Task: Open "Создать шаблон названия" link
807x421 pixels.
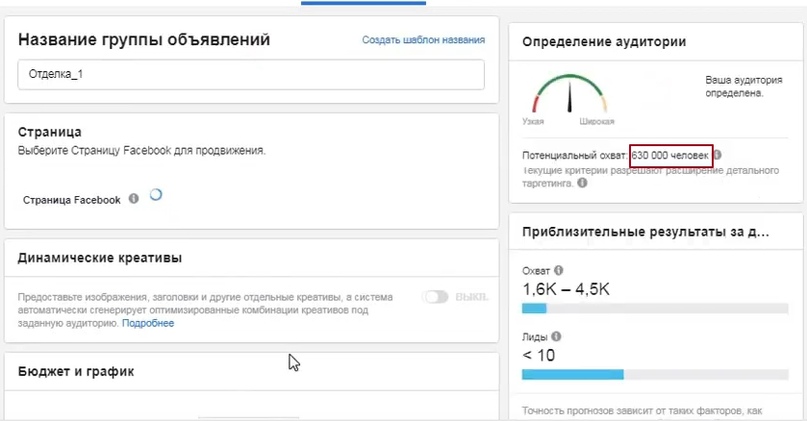Action: [x=423, y=40]
